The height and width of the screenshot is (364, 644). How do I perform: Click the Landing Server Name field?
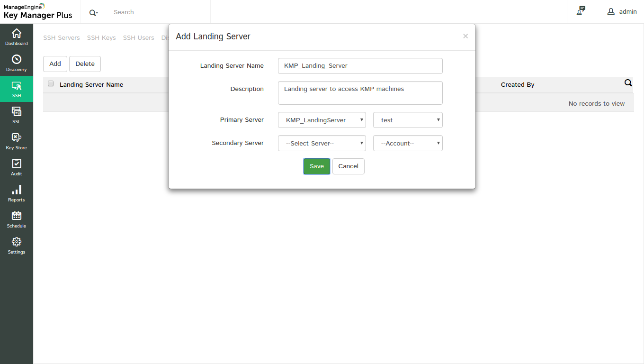[360, 66]
